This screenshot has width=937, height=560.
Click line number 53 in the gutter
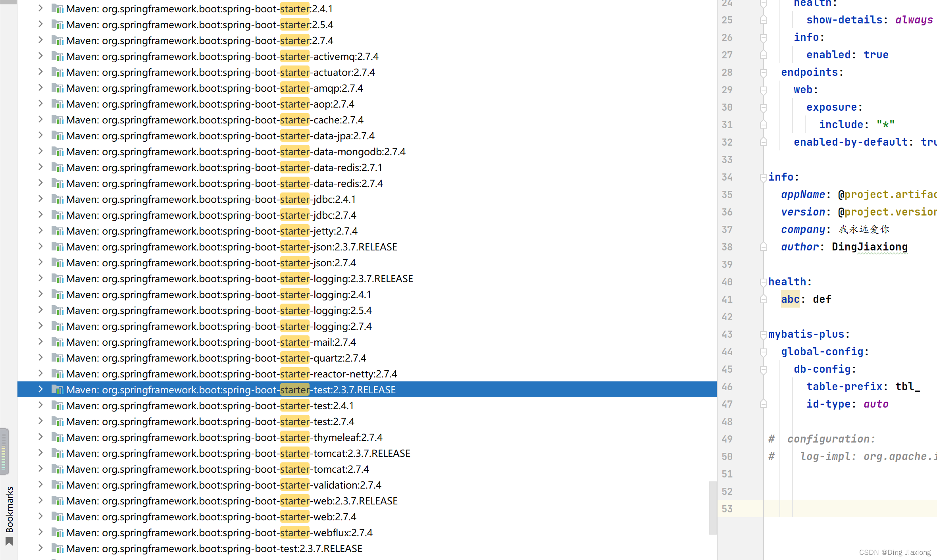(727, 509)
